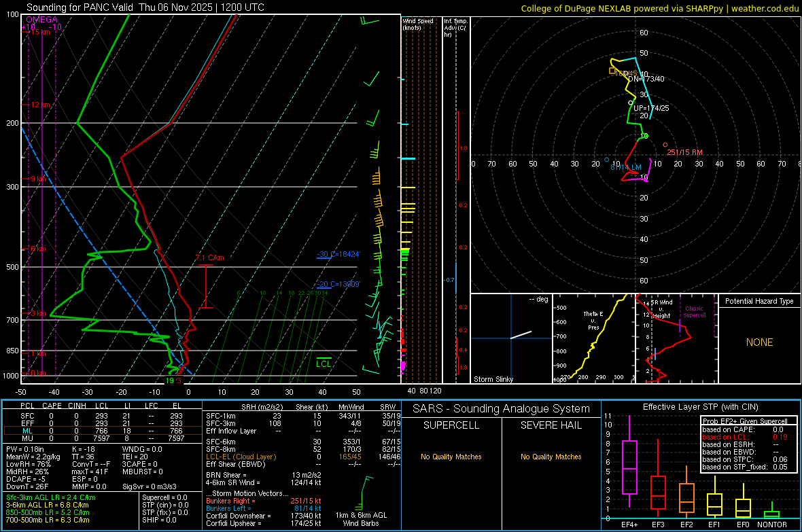Click the 'Theta-E v. Pres' plot label
This screenshot has width=802, height=532.
point(593,320)
